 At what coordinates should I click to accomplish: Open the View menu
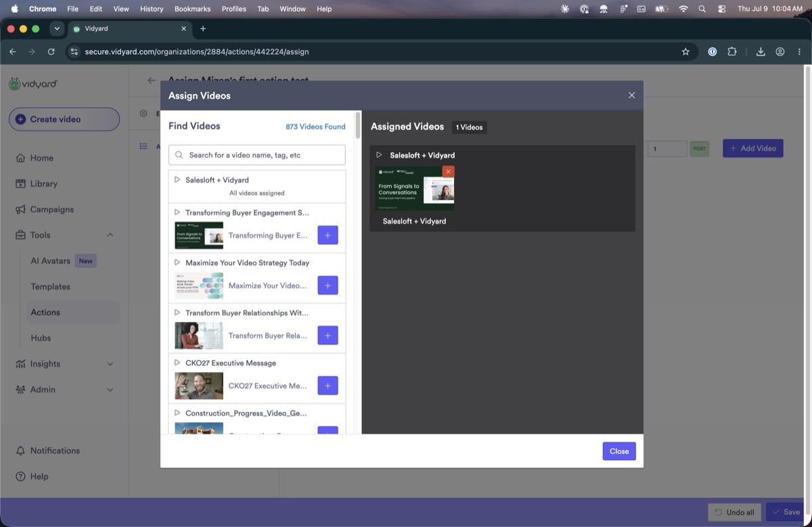[x=121, y=9]
